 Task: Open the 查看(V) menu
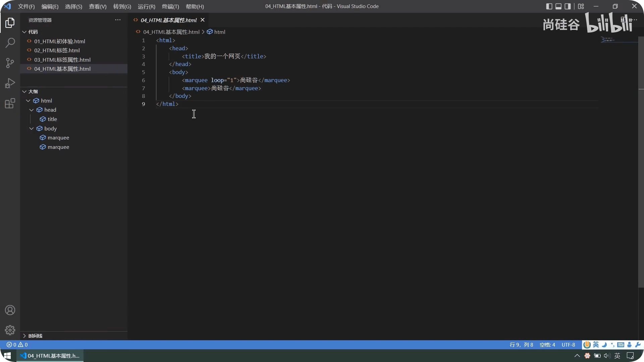click(97, 6)
